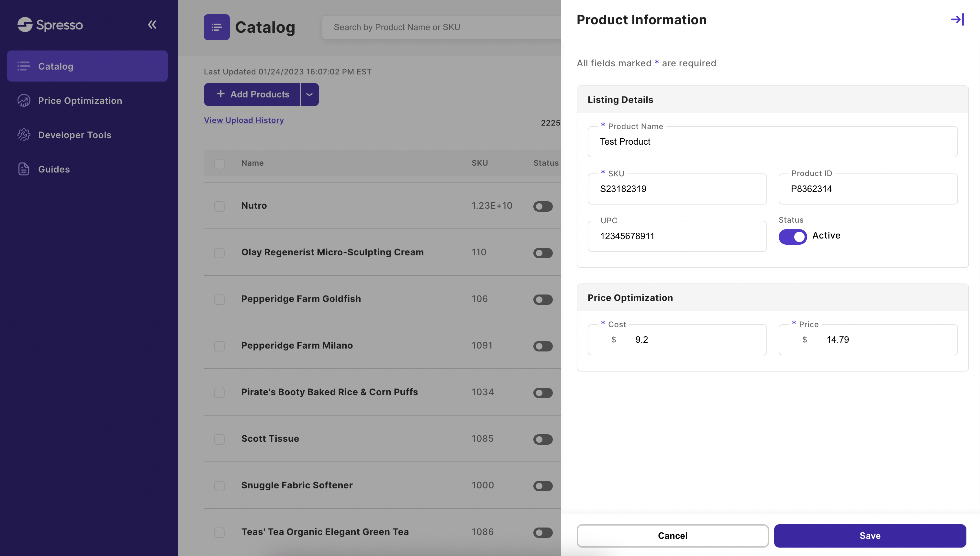Toggle status for Pepperidge Farm Goldfish
This screenshot has height=556, width=980.
(x=542, y=299)
